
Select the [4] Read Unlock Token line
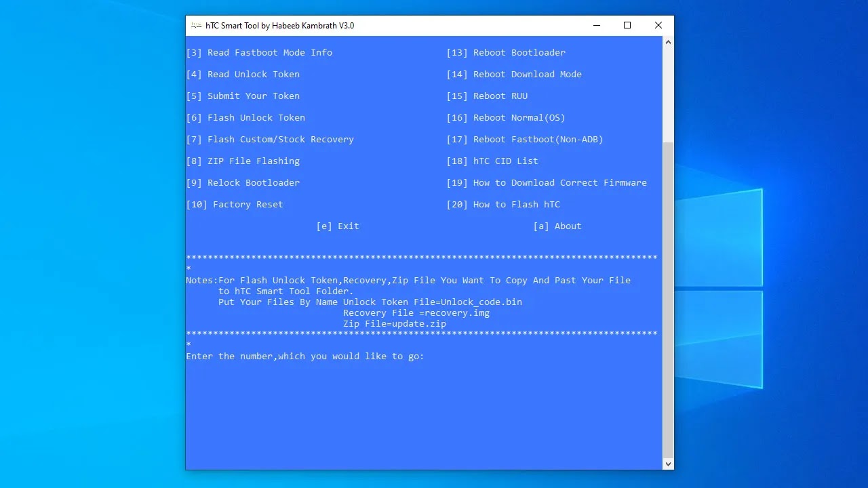tap(243, 75)
